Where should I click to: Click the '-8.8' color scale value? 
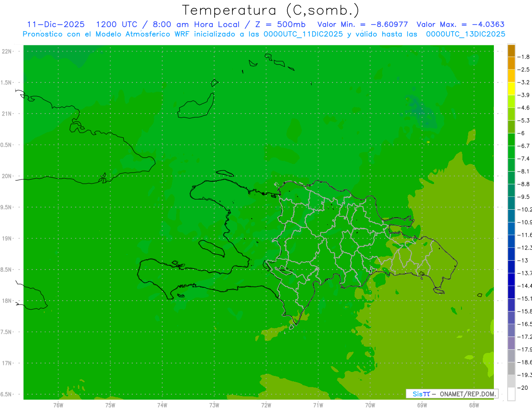click(524, 184)
